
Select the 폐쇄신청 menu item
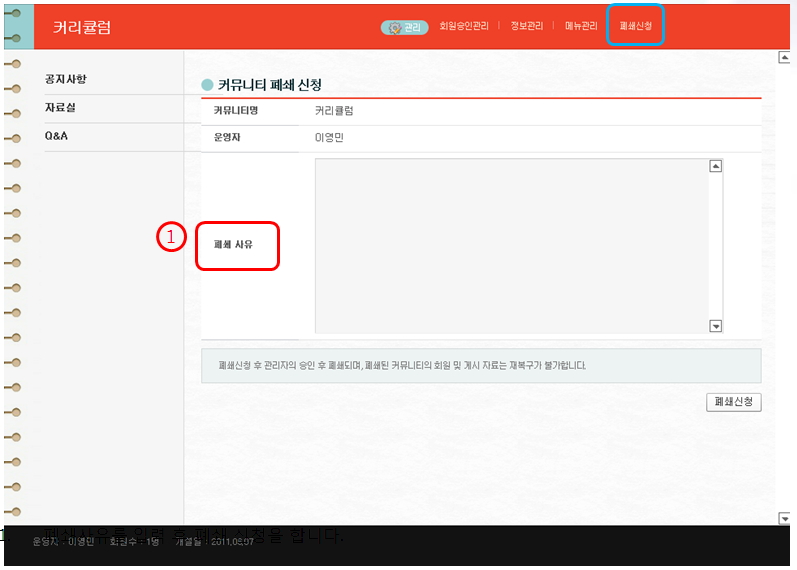pos(636,26)
